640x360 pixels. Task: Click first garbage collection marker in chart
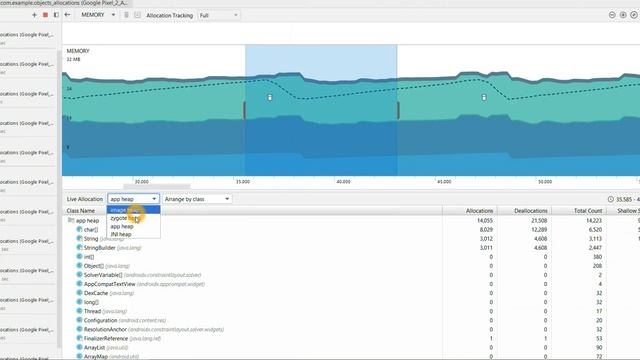(270, 97)
